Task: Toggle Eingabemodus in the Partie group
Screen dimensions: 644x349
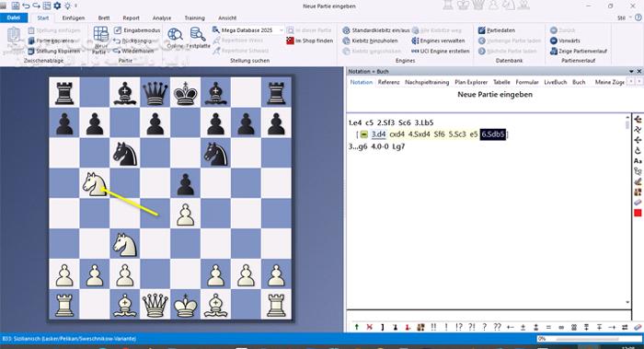Action: [x=137, y=30]
